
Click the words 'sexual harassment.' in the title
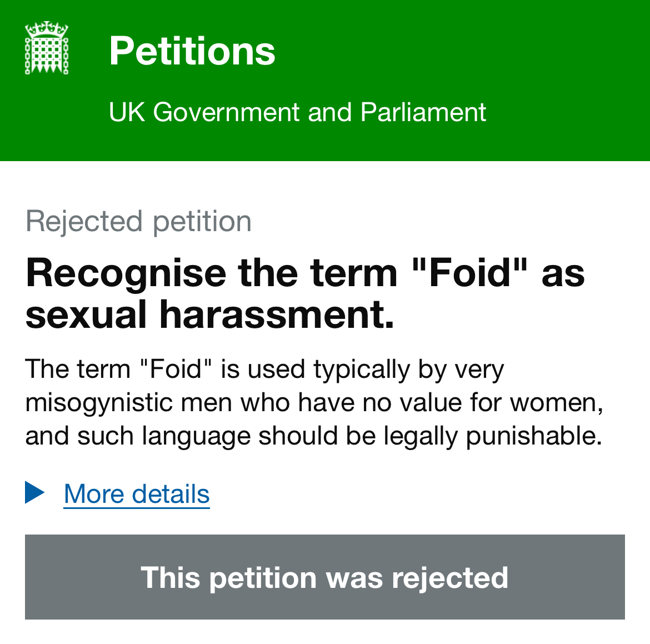tap(209, 314)
